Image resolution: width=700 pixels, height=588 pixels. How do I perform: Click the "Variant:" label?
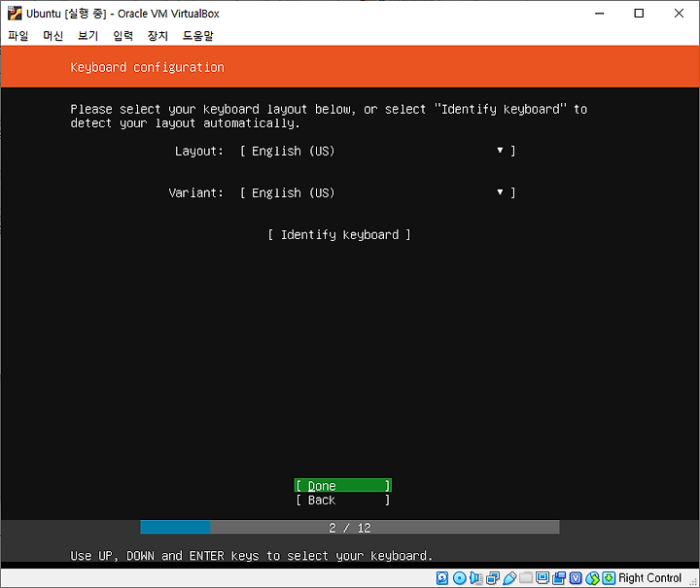tap(195, 192)
